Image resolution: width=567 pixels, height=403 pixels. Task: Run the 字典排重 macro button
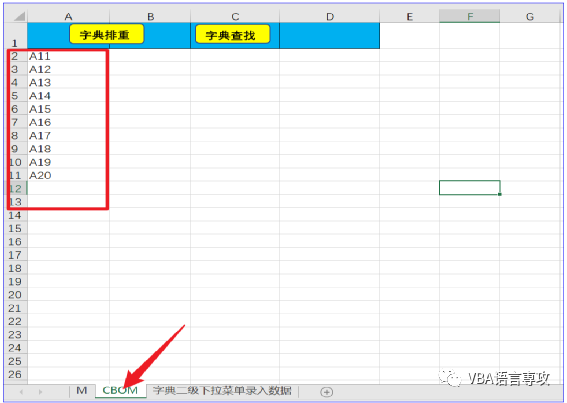click(107, 34)
